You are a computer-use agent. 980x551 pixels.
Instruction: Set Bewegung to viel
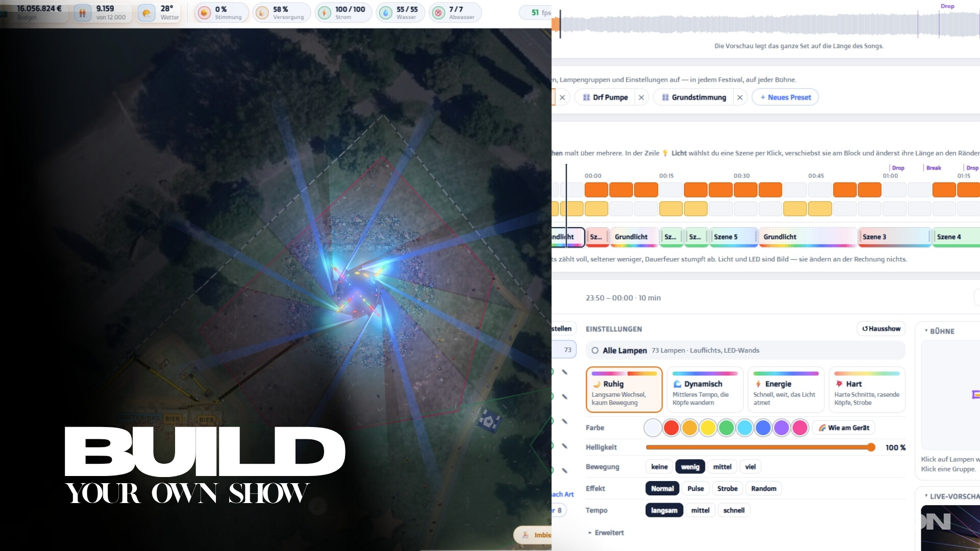tap(750, 467)
